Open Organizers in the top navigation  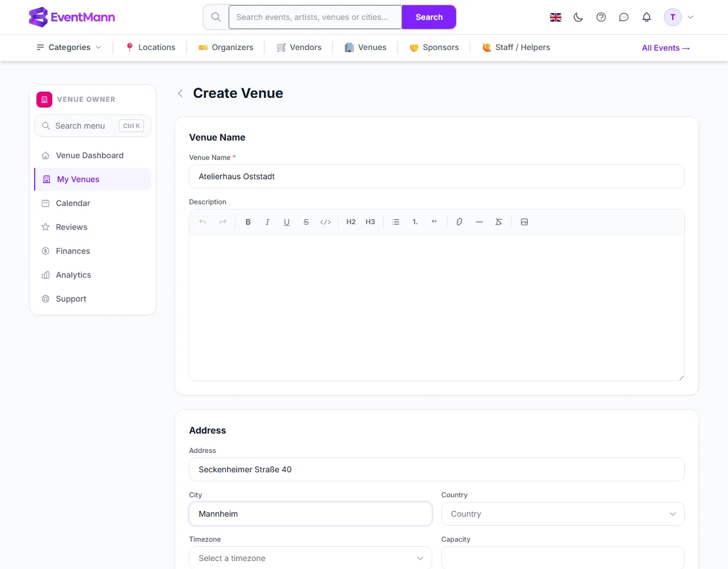pos(226,47)
